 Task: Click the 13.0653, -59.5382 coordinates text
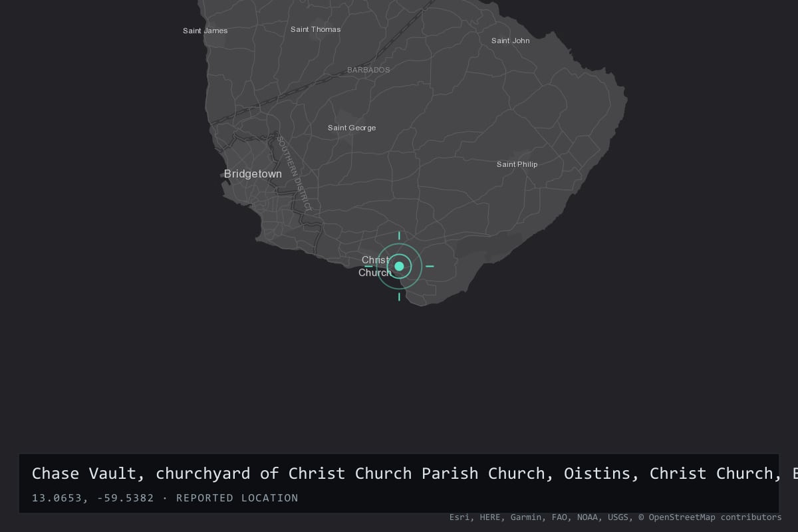pyautogui.click(x=92, y=498)
